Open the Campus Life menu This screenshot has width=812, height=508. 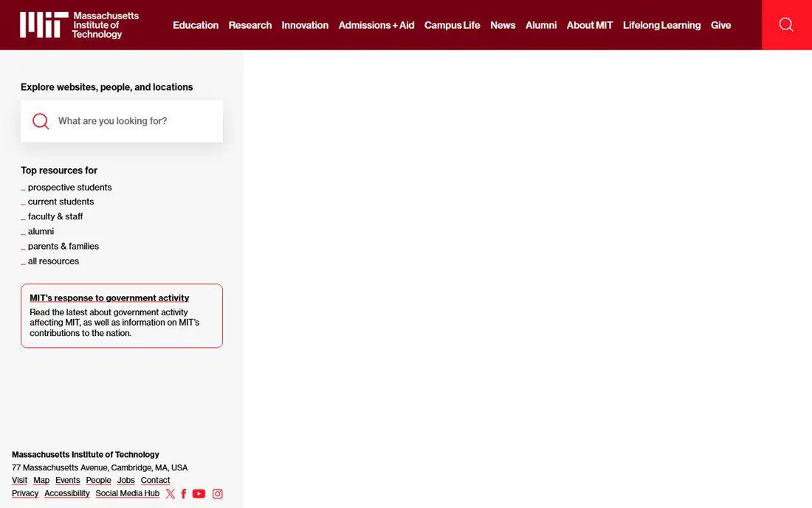click(x=452, y=25)
